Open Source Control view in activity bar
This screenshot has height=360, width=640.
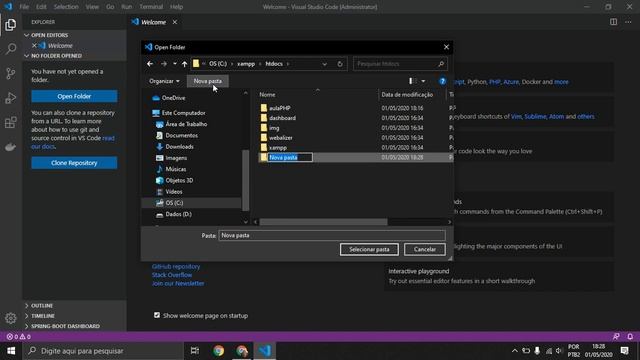(11, 73)
